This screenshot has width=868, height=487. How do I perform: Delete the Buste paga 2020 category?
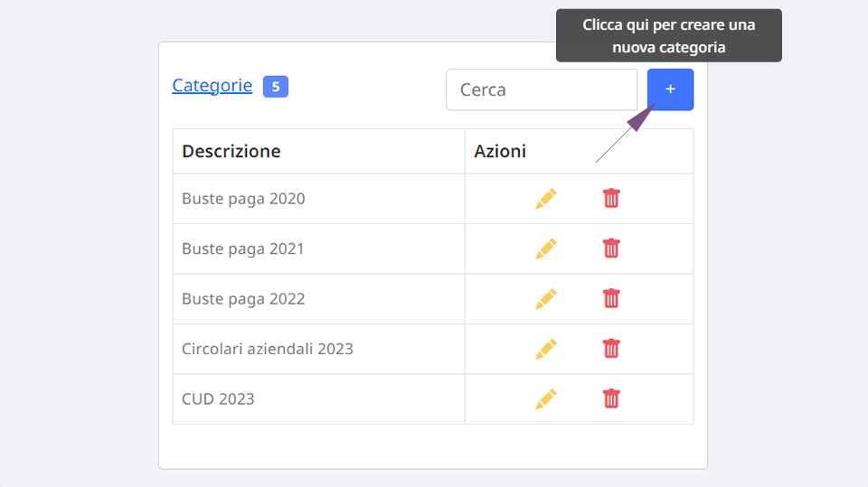[611, 199]
